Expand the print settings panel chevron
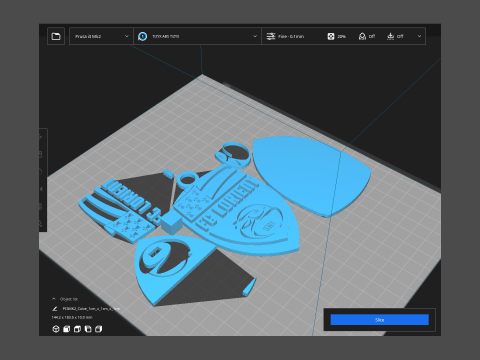480x360 pixels. (419, 36)
